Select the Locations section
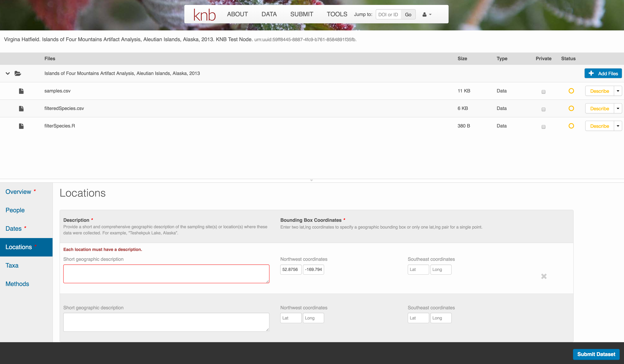 (x=26, y=247)
